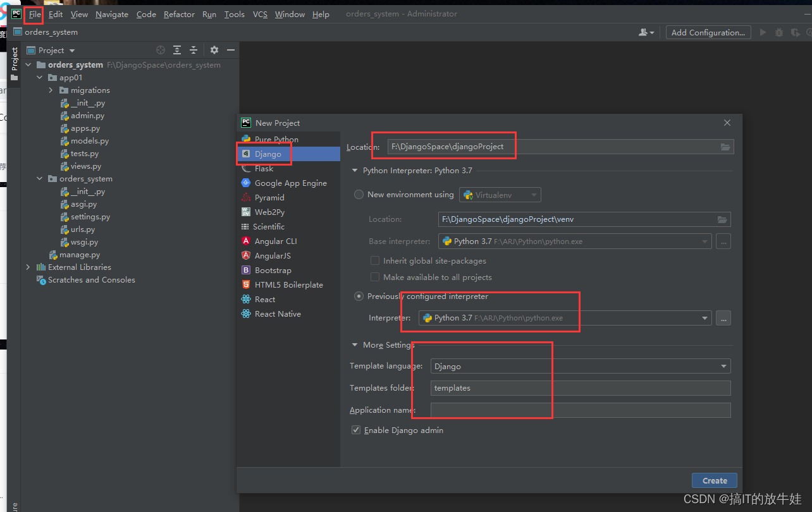
Task: Browse project Location folder icon
Action: click(x=725, y=147)
